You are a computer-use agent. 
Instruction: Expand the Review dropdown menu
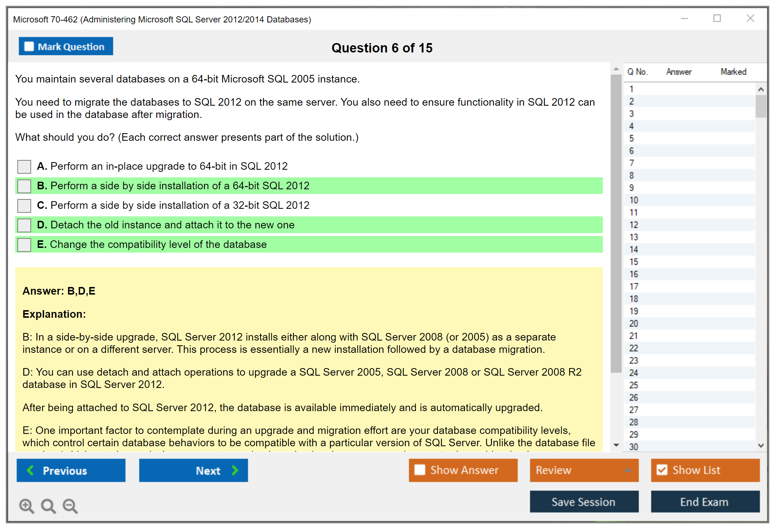tap(628, 470)
